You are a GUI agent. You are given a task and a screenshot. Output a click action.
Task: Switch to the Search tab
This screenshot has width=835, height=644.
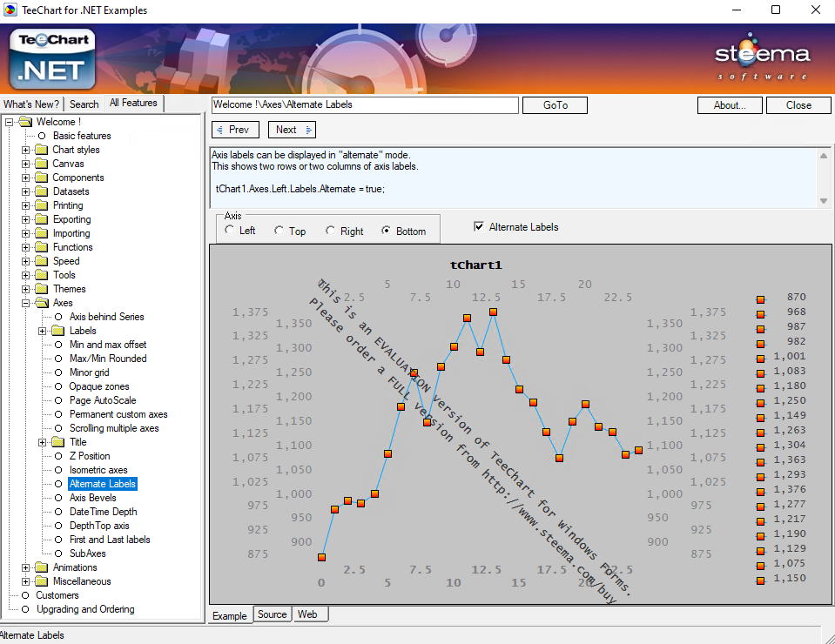pos(84,104)
